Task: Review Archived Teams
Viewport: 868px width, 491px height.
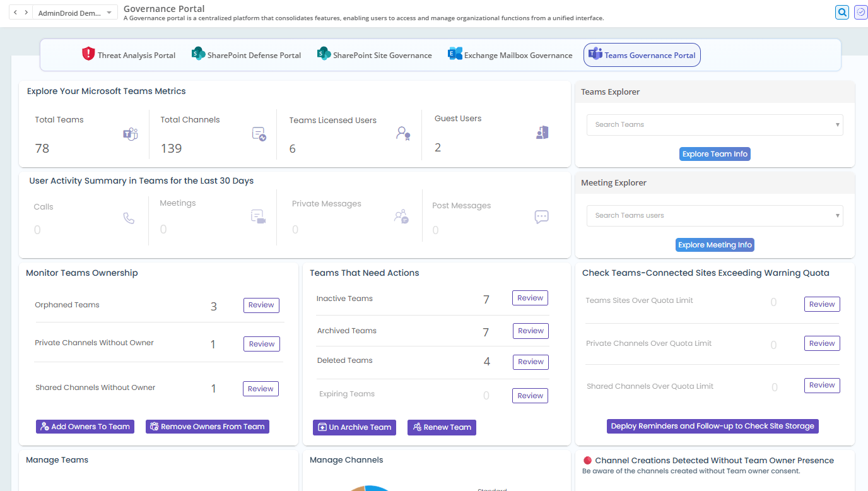Action: pyautogui.click(x=531, y=331)
